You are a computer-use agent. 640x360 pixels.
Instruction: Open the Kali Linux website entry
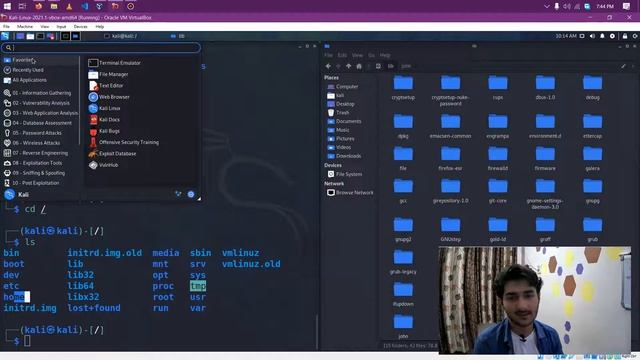coord(104,109)
